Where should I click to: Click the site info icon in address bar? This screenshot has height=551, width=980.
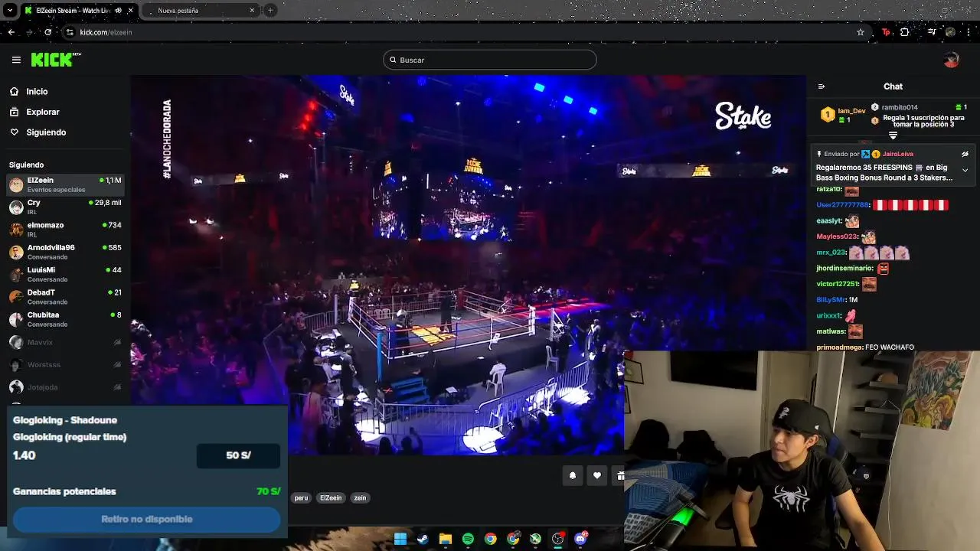pyautogui.click(x=70, y=32)
